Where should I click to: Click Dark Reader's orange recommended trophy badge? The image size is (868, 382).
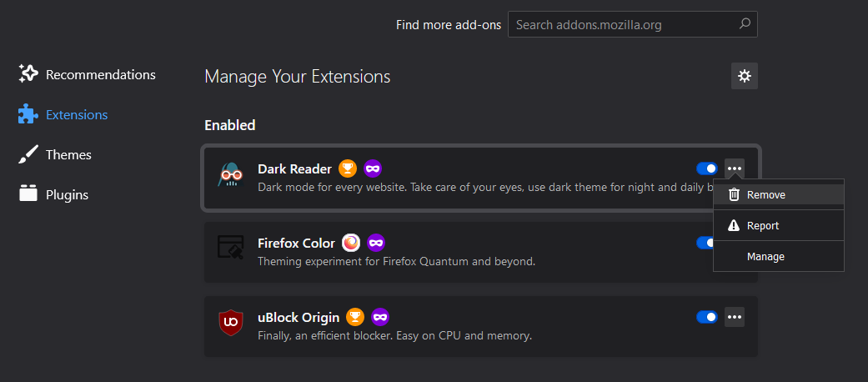pyautogui.click(x=348, y=168)
